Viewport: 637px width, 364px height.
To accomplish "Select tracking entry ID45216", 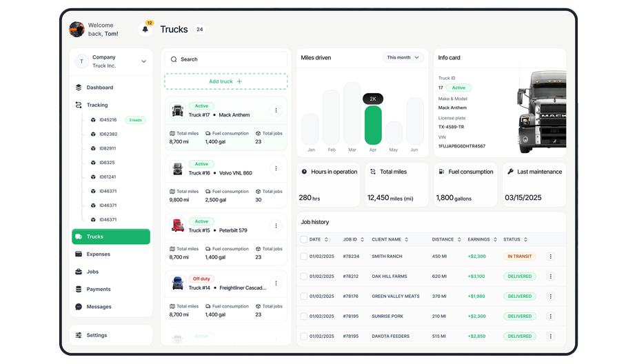I will [108, 120].
